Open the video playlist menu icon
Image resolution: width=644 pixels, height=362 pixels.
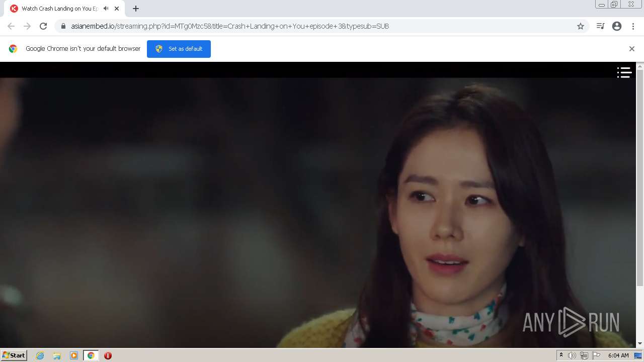(624, 73)
